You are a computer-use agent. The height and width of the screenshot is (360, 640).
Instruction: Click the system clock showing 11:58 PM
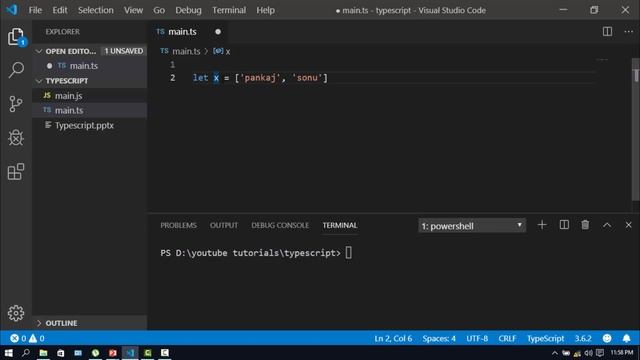point(622,353)
